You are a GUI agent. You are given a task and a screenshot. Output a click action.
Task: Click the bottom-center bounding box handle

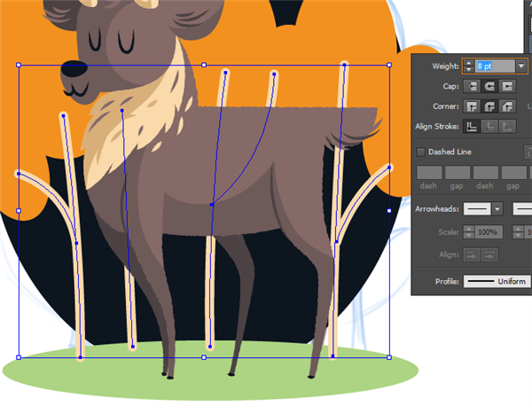pyautogui.click(x=204, y=357)
